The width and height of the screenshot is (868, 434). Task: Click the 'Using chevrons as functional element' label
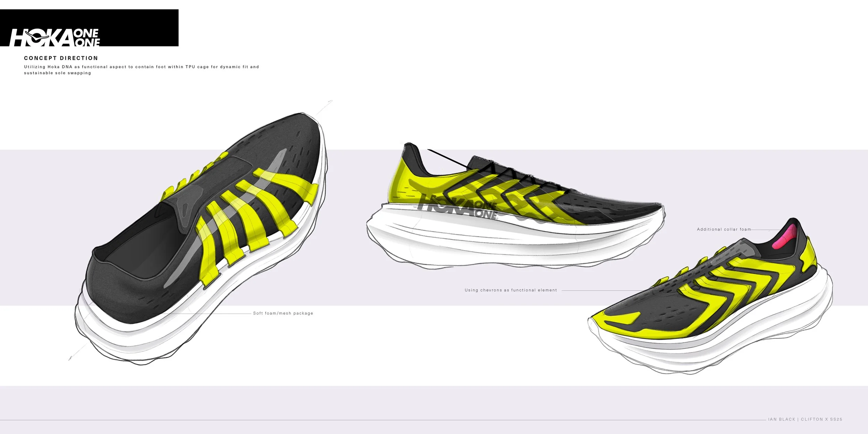(510, 290)
